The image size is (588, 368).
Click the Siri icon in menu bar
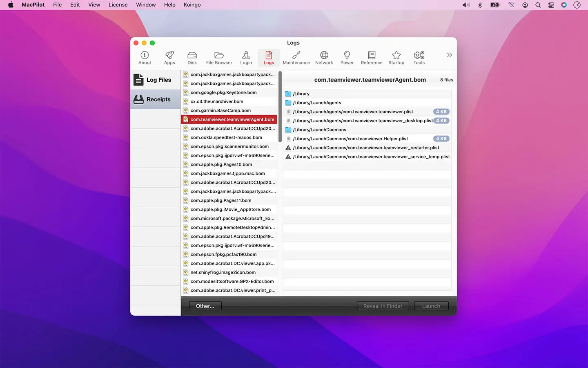[564, 5]
